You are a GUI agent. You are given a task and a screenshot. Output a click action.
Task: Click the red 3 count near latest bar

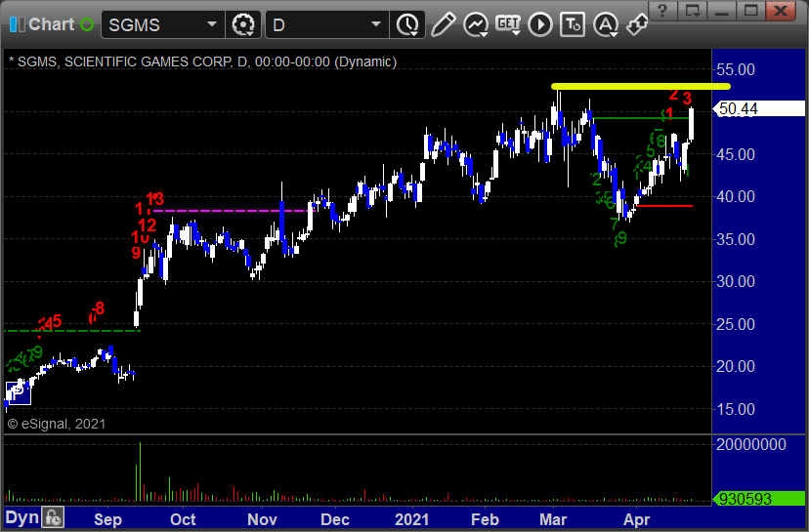coord(687,98)
